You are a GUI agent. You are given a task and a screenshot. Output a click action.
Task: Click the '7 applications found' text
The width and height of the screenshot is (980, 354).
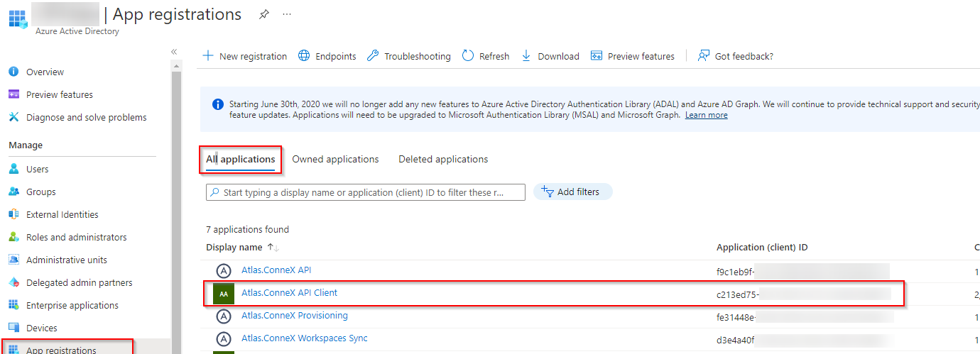[x=247, y=229]
